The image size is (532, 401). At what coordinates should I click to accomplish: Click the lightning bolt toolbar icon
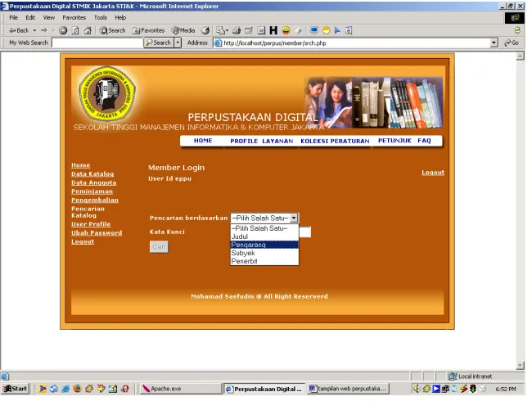pyautogui.click(x=299, y=30)
